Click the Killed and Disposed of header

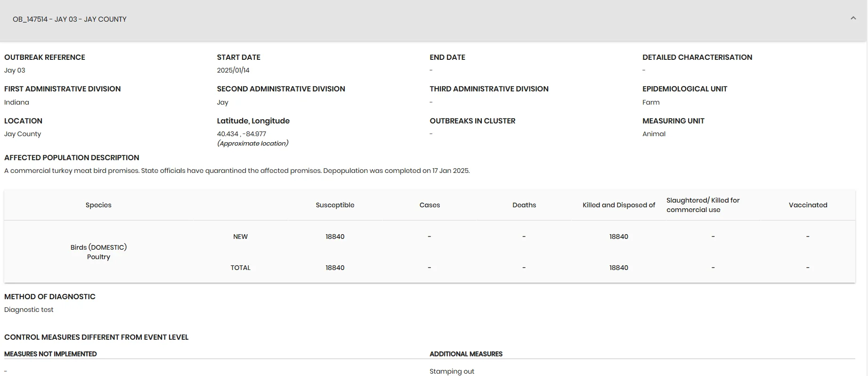tap(619, 205)
